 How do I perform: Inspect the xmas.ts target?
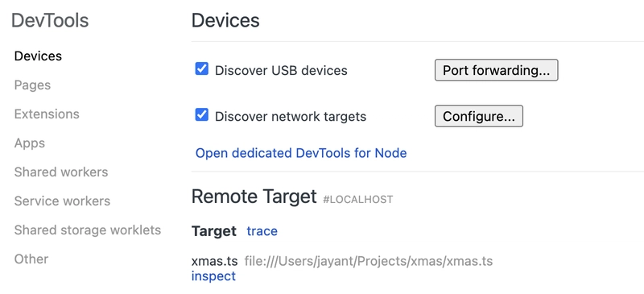coord(213,276)
